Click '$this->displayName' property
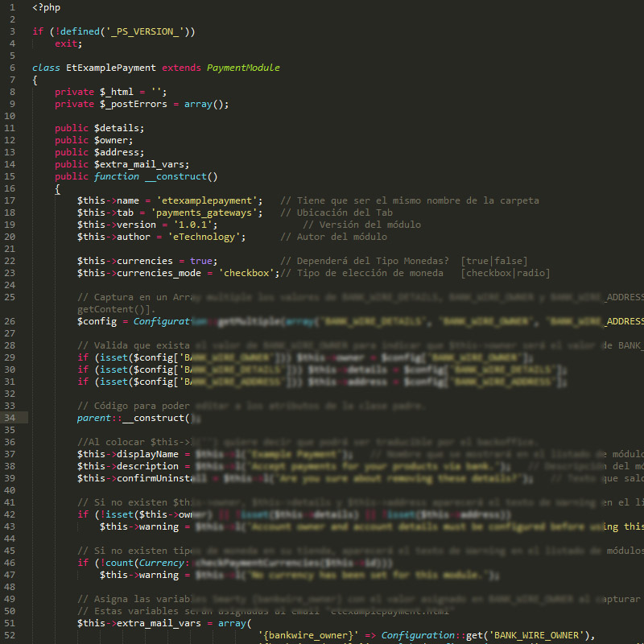 coord(128,454)
